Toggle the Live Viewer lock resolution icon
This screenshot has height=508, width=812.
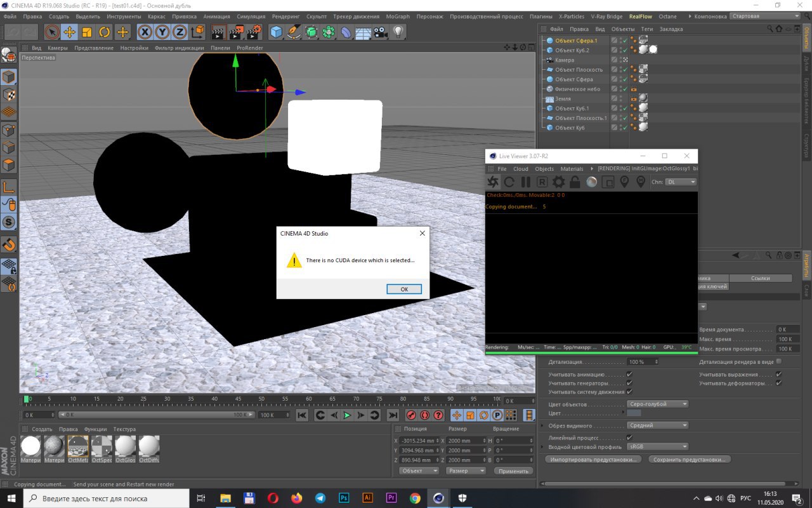pos(575,182)
